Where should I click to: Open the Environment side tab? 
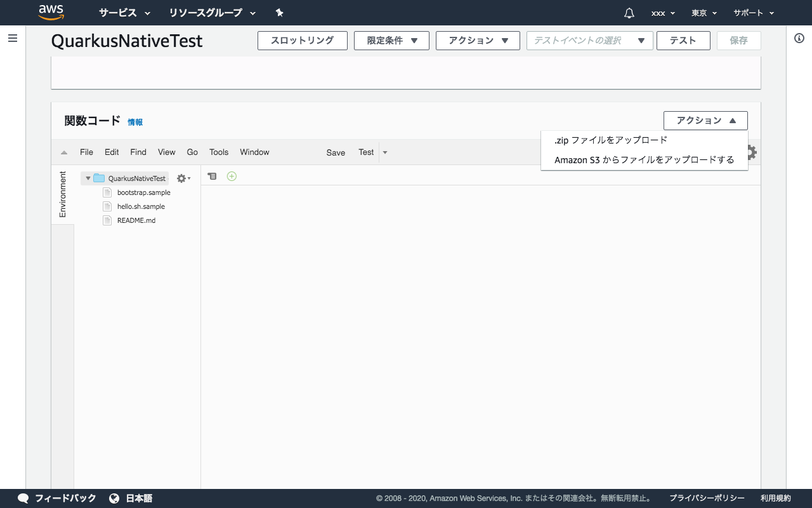[62, 194]
